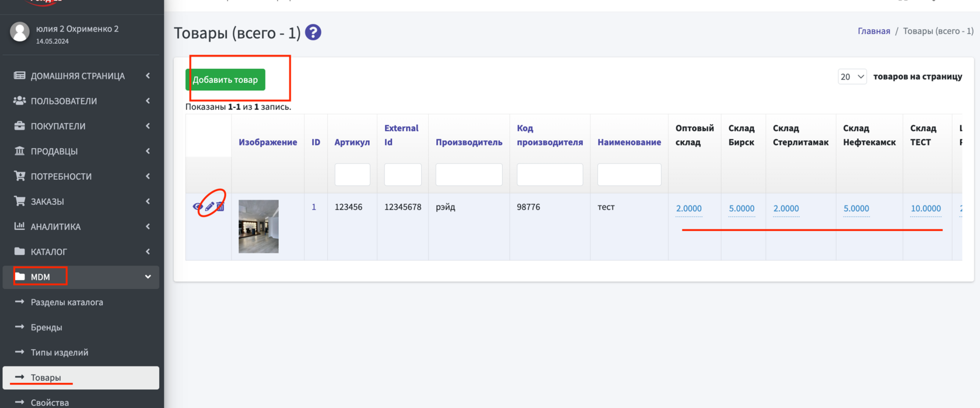Click Наименование filter input

coord(629,175)
